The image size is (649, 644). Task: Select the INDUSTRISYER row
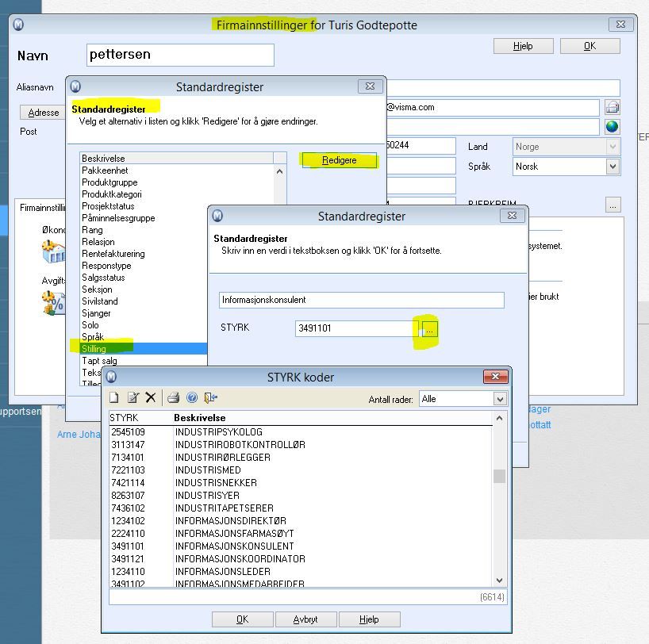[x=301, y=496]
